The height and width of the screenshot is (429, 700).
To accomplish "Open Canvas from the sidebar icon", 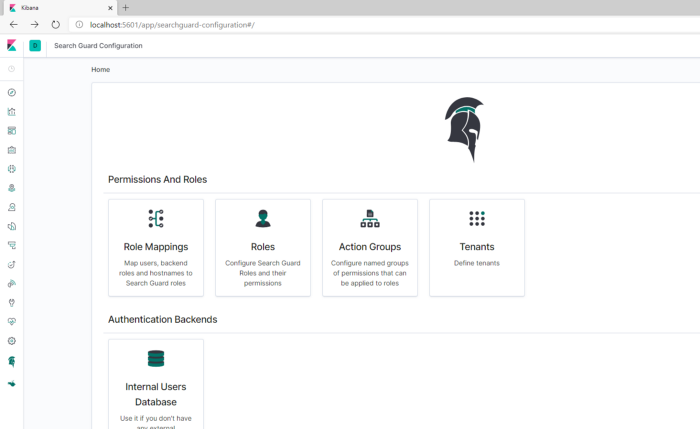I will point(12,150).
